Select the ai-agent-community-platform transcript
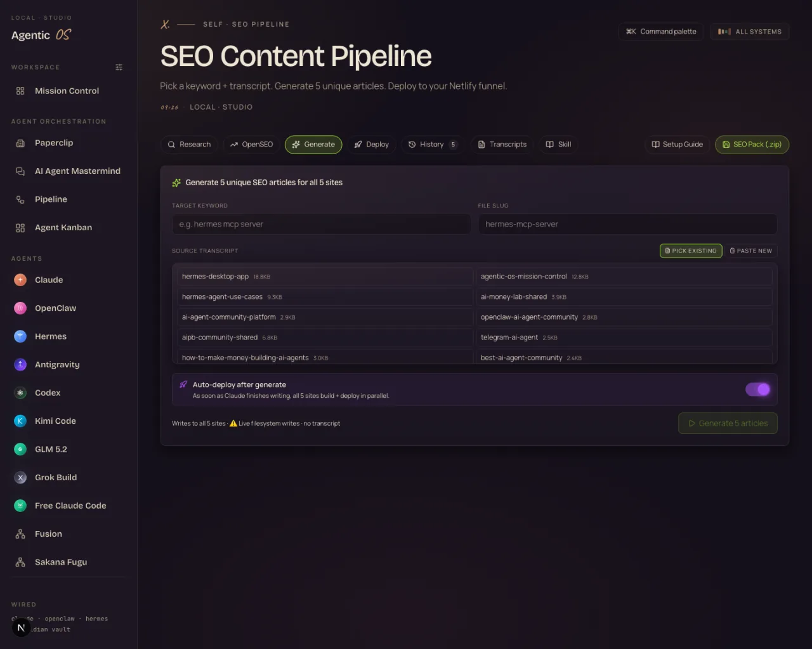 (x=325, y=317)
